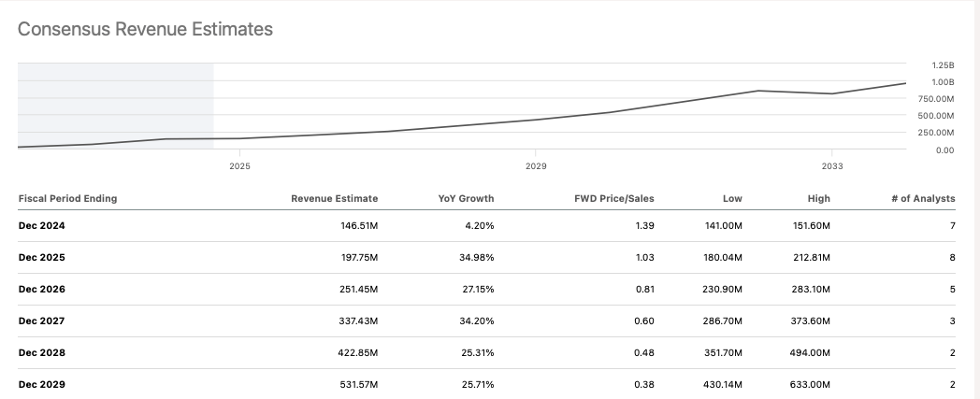The image size is (980, 399).
Task: Select the Dec 2026 row label
Action: (42, 289)
